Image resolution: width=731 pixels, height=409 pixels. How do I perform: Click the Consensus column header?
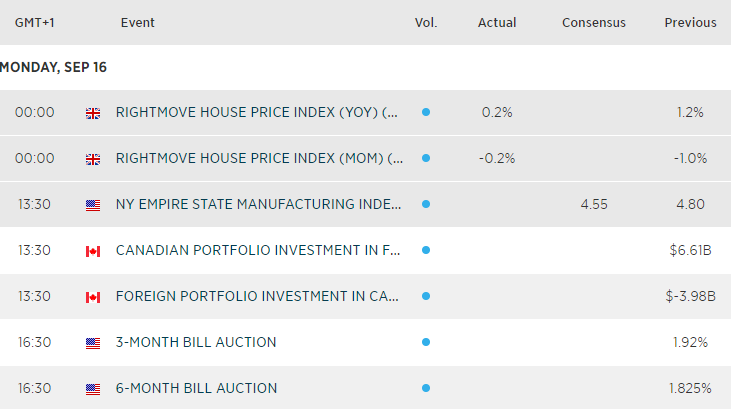click(594, 23)
